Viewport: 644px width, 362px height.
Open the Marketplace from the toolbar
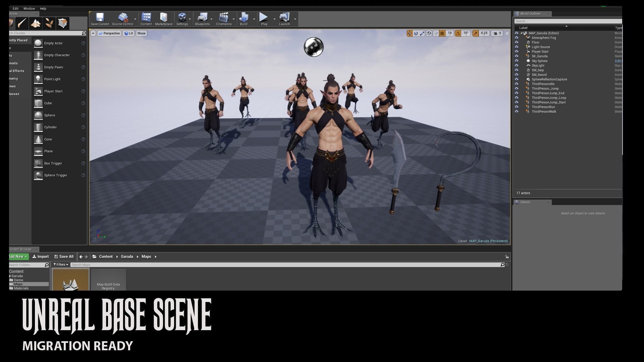click(x=164, y=17)
